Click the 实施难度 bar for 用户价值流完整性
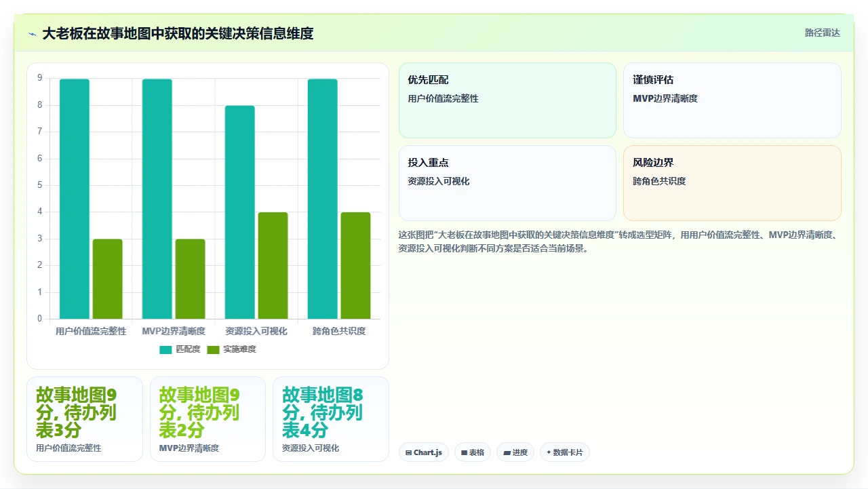The width and height of the screenshot is (868, 489). pyautogui.click(x=108, y=279)
